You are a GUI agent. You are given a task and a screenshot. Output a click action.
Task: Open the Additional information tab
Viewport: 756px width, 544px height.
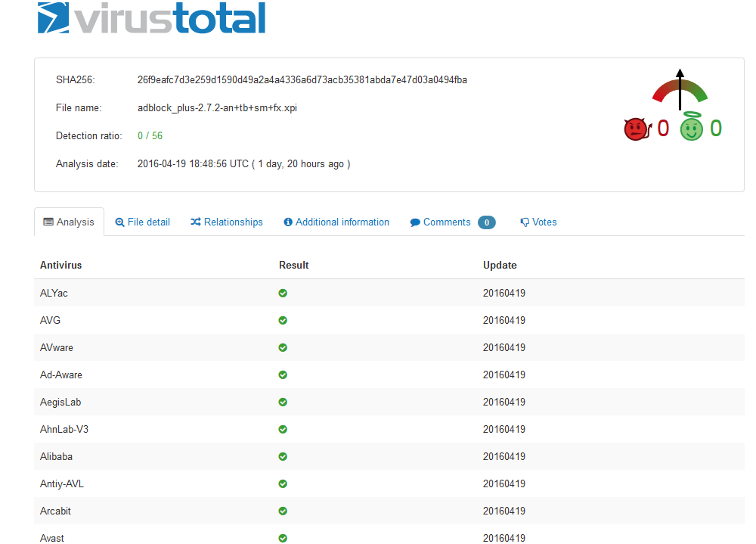pyautogui.click(x=336, y=222)
